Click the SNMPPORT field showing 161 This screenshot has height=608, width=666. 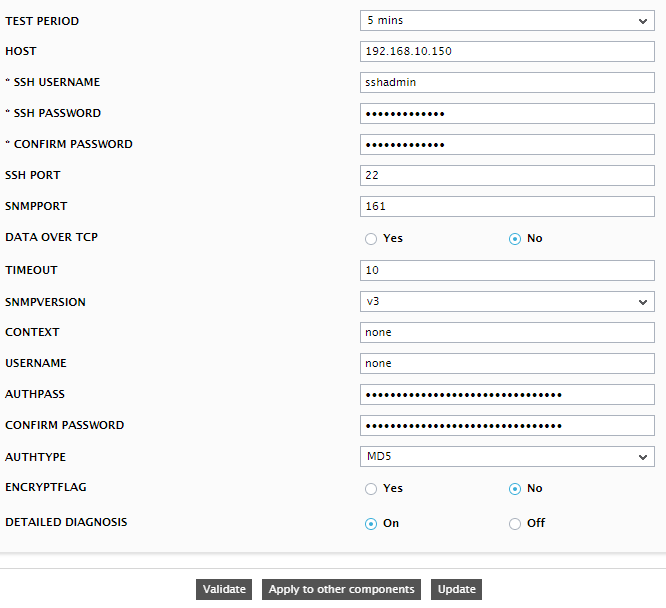coord(507,206)
